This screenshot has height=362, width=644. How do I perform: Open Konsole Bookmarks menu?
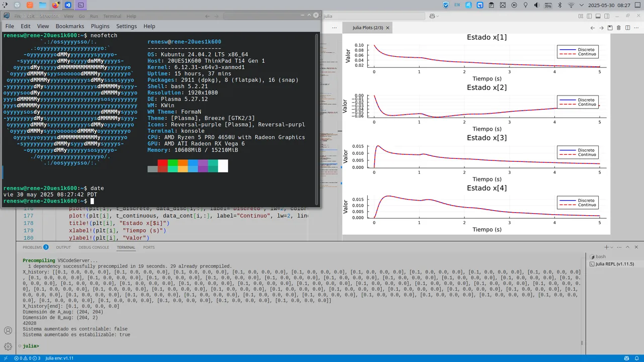[70, 26]
